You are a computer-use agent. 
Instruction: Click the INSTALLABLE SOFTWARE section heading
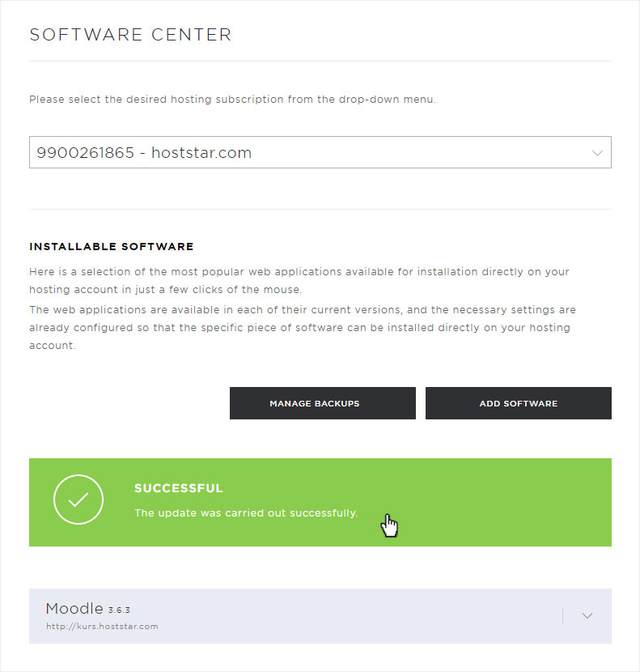pyautogui.click(x=112, y=246)
